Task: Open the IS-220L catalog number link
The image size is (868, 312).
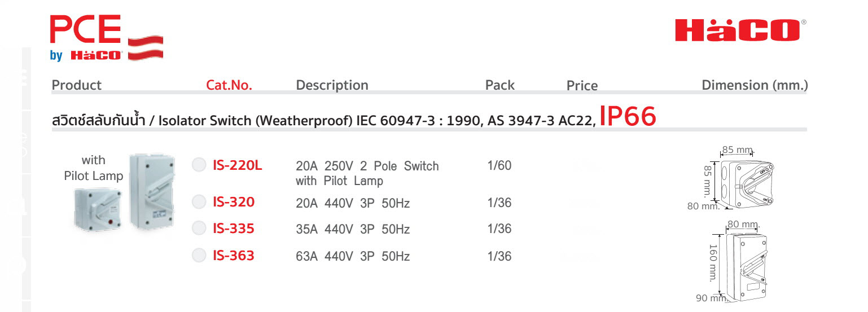Action: pos(237,165)
